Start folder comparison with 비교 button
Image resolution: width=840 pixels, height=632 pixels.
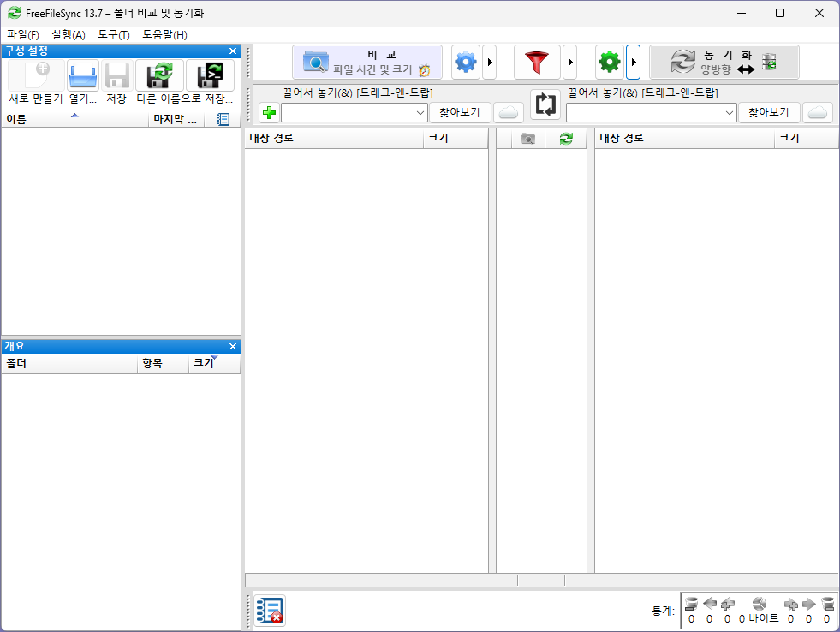[x=367, y=63]
